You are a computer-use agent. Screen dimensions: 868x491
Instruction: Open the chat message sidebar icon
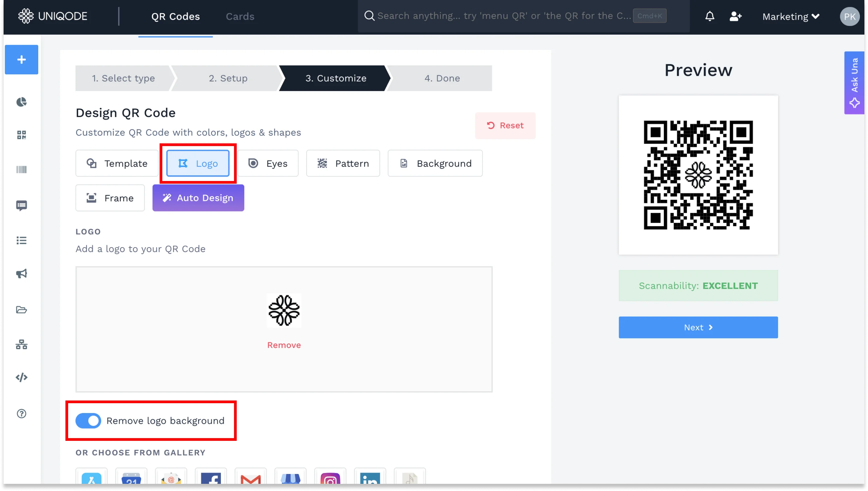click(22, 205)
